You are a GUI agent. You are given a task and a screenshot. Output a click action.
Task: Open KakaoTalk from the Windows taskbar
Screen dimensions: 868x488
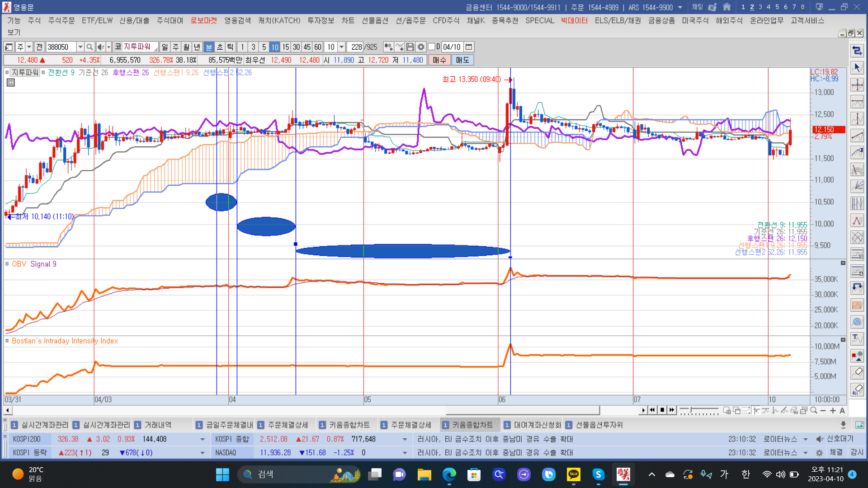573,474
